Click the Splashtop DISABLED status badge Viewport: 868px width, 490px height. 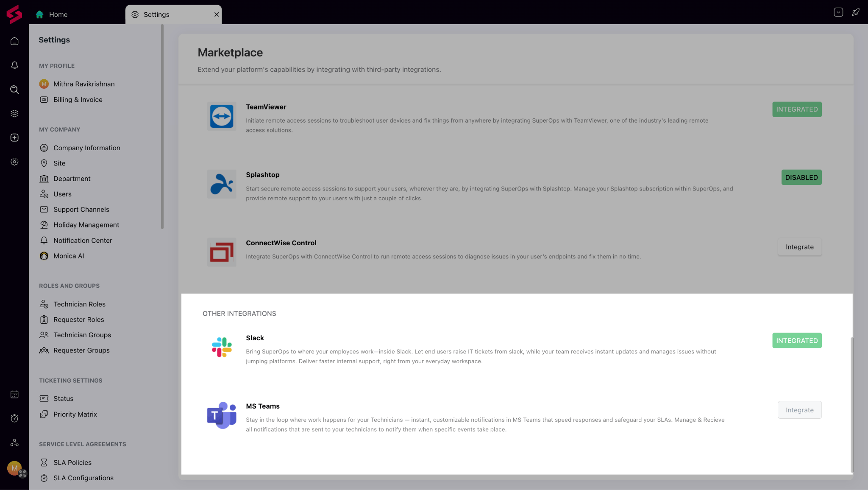click(801, 177)
